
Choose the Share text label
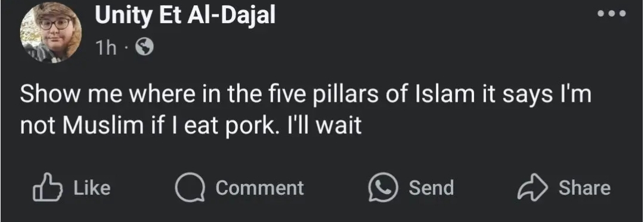point(584,188)
